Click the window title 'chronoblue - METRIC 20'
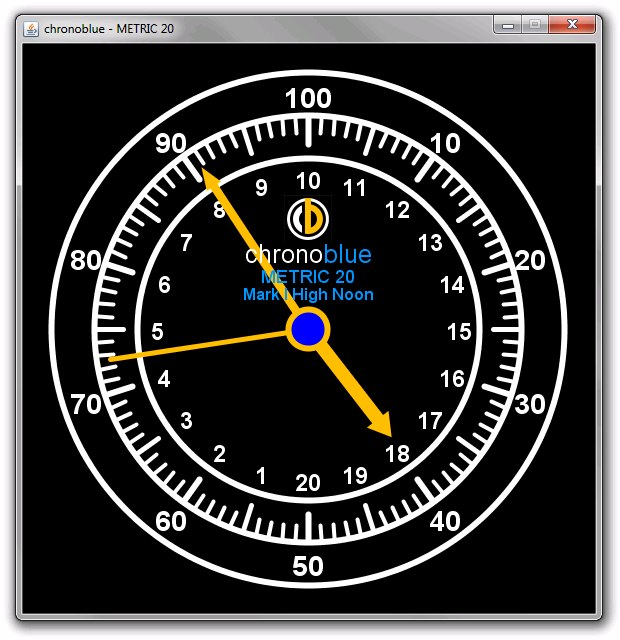The height and width of the screenshot is (640, 620). click(x=109, y=28)
